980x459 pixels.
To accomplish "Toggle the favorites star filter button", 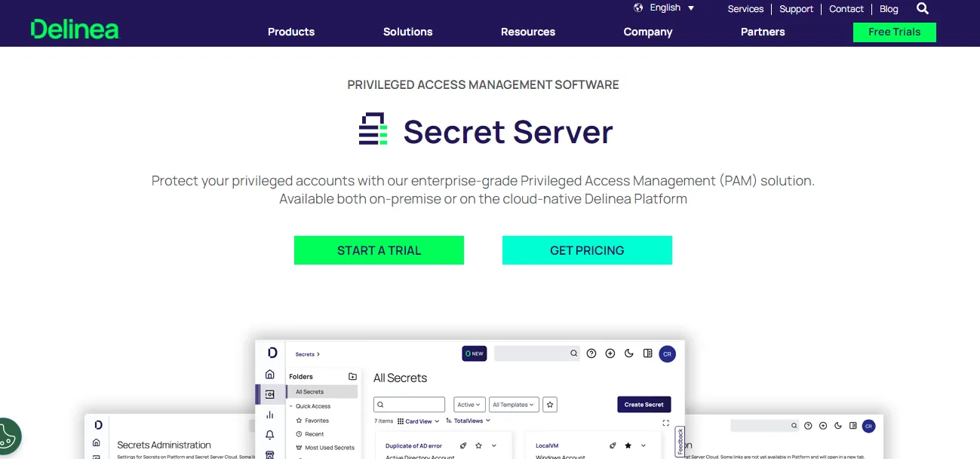I will click(x=550, y=405).
